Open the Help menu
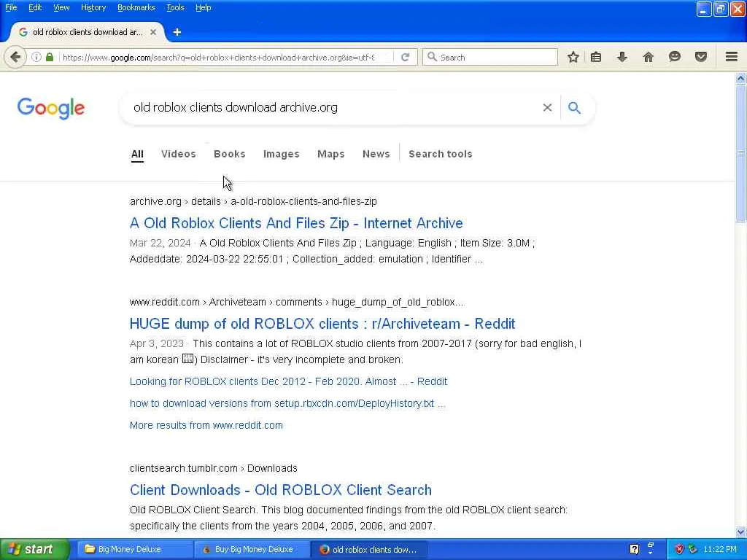This screenshot has width=747, height=560. tap(203, 7)
